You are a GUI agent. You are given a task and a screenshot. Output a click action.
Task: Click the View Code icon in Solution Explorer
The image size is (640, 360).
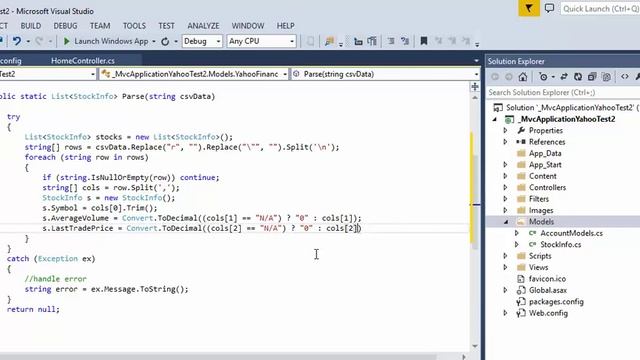[625, 76]
